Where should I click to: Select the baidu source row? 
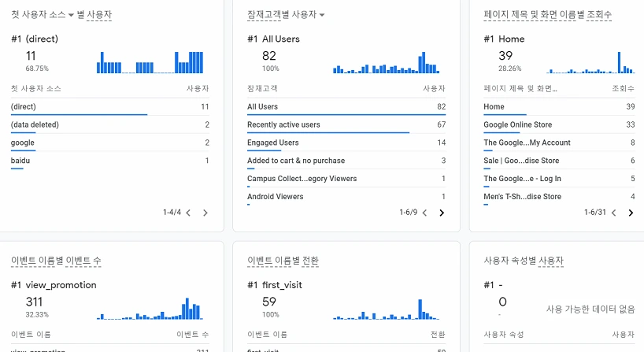(x=110, y=161)
